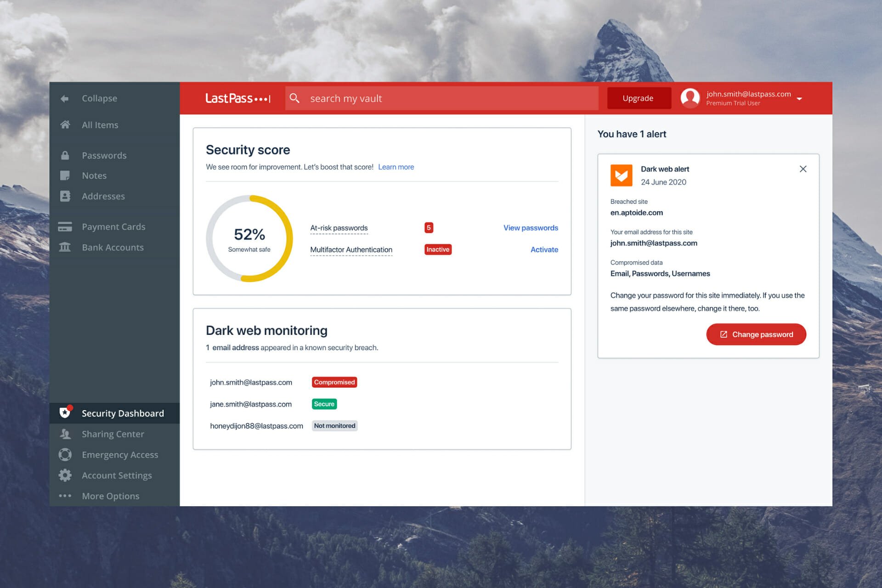Screen dimensions: 882x588
Task: Click the Premium Trial User label
Action: [733, 103]
